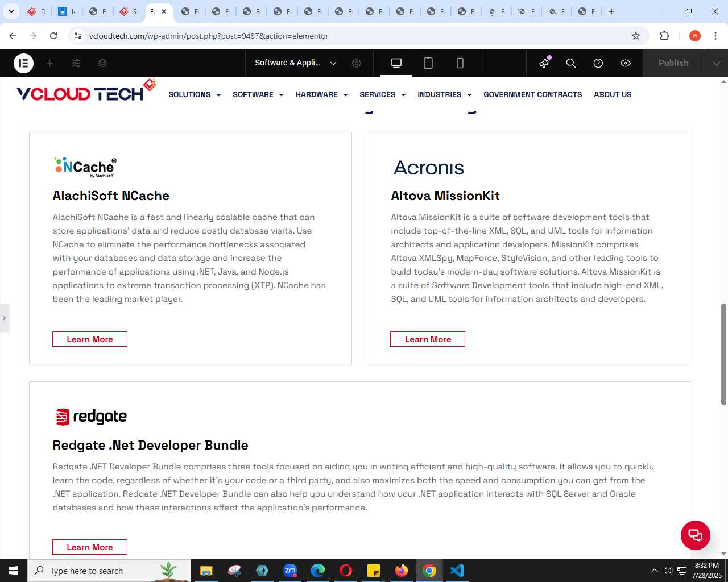Switch to mobile responsive view
This screenshot has height=582, width=728.
460,63
